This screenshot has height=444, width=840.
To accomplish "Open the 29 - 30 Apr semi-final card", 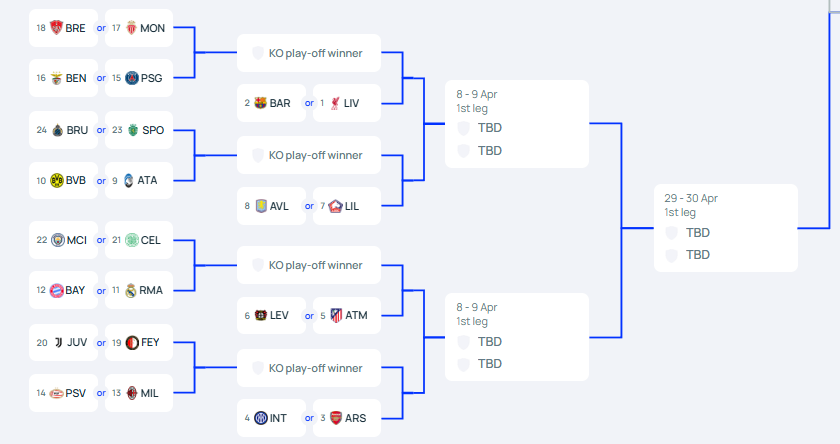I will point(726,228).
